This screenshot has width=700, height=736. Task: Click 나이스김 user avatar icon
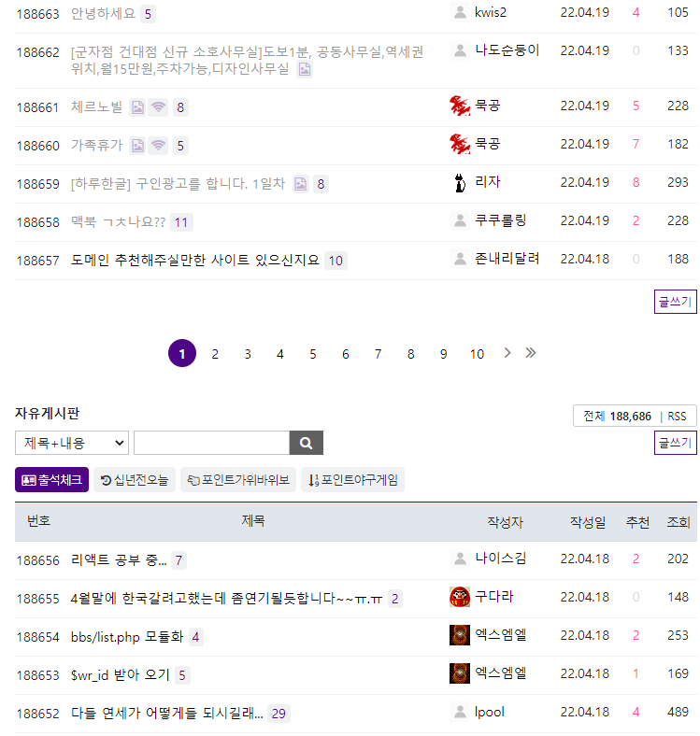coord(460,559)
